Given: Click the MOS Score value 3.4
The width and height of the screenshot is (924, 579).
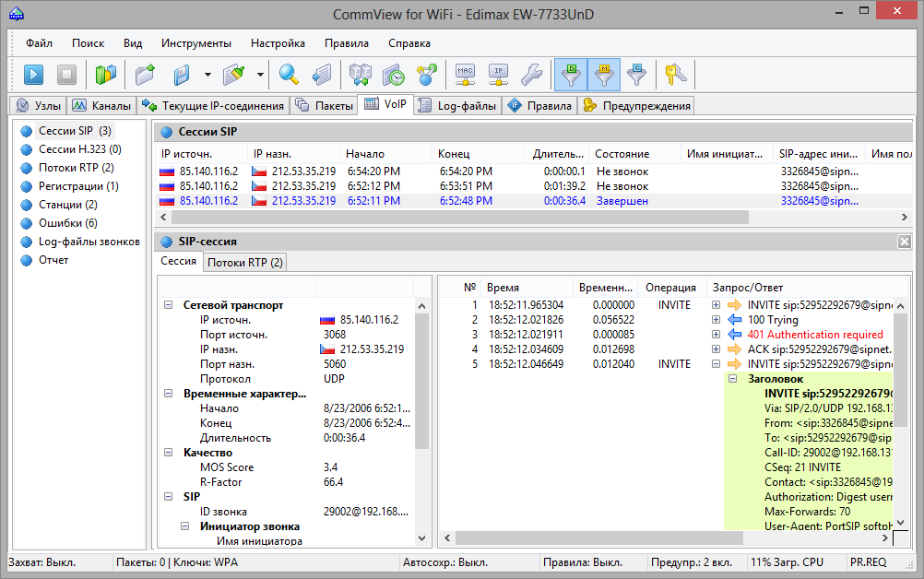Looking at the screenshot, I should coord(330,467).
